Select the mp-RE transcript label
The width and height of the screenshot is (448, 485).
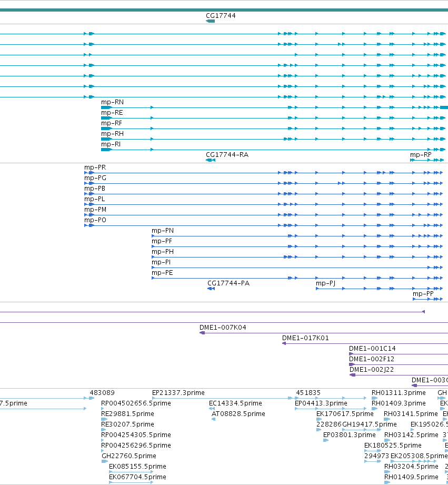coord(112,113)
